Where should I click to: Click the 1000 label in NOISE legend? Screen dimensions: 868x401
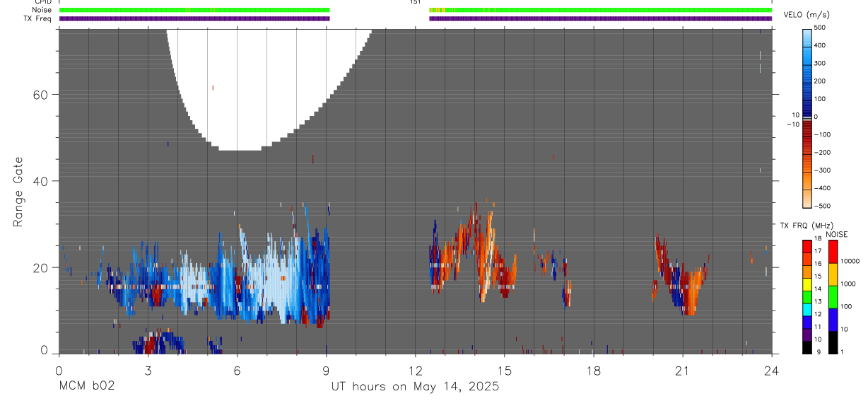(848, 284)
